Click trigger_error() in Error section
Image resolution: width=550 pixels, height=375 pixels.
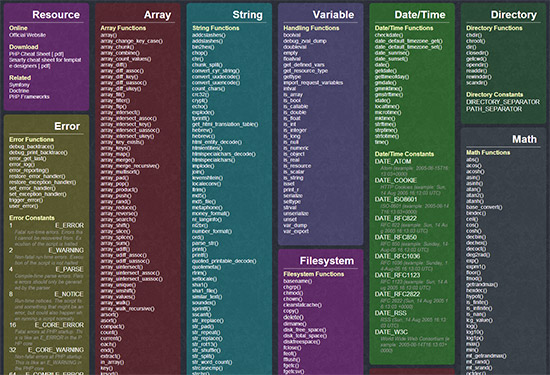(26, 200)
